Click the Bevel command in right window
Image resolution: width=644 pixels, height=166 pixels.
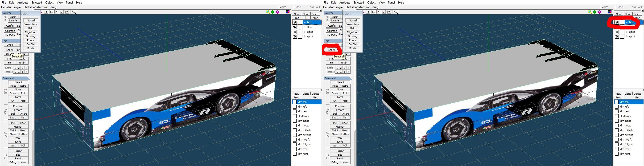(x=345, y=123)
